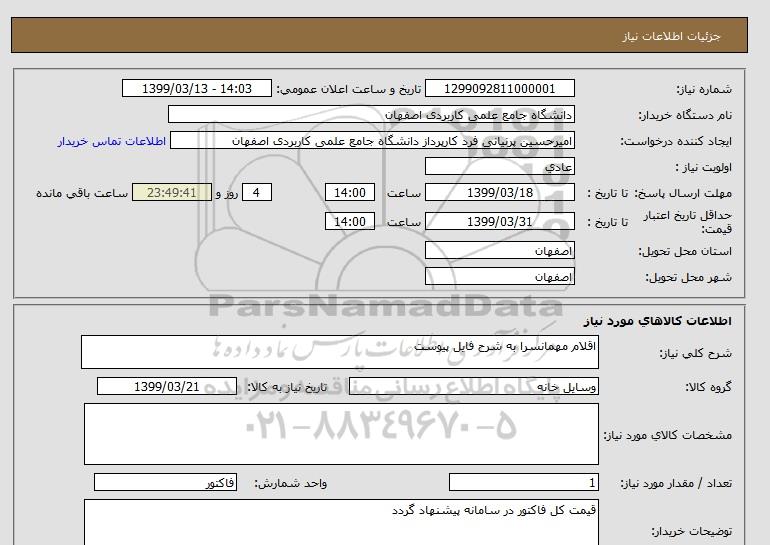This screenshot has width=770, height=545.
Task: Select the goods need date 1399/03/21
Action: tap(167, 386)
